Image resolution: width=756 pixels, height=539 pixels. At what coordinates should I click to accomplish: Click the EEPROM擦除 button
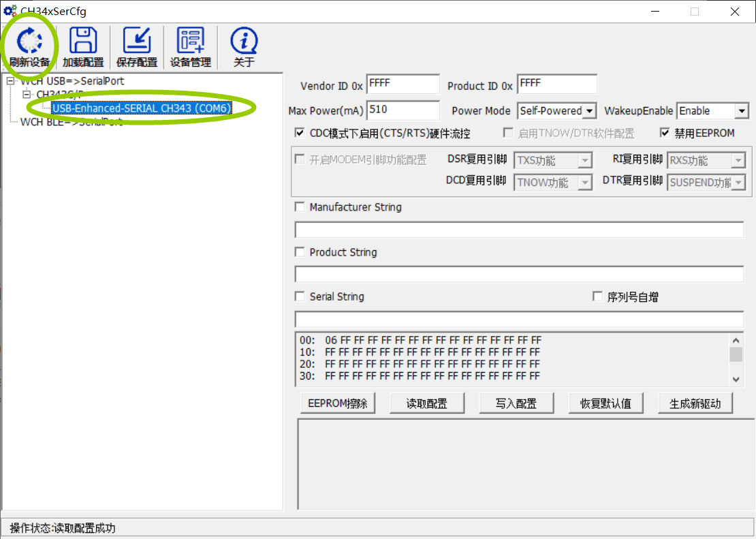pos(338,403)
